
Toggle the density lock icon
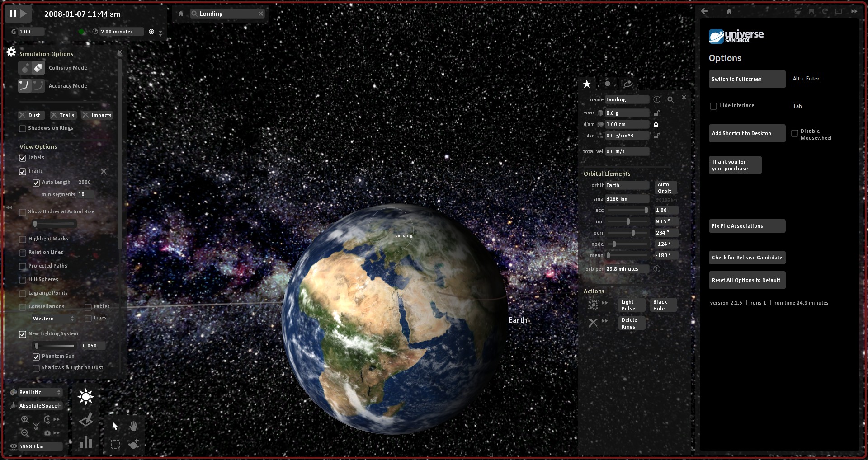pyautogui.click(x=657, y=136)
